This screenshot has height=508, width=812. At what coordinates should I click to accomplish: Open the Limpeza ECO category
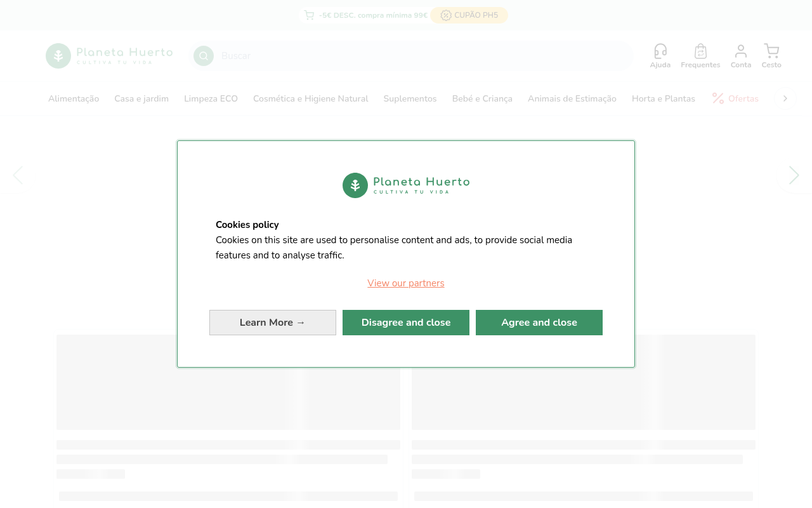[211, 98]
